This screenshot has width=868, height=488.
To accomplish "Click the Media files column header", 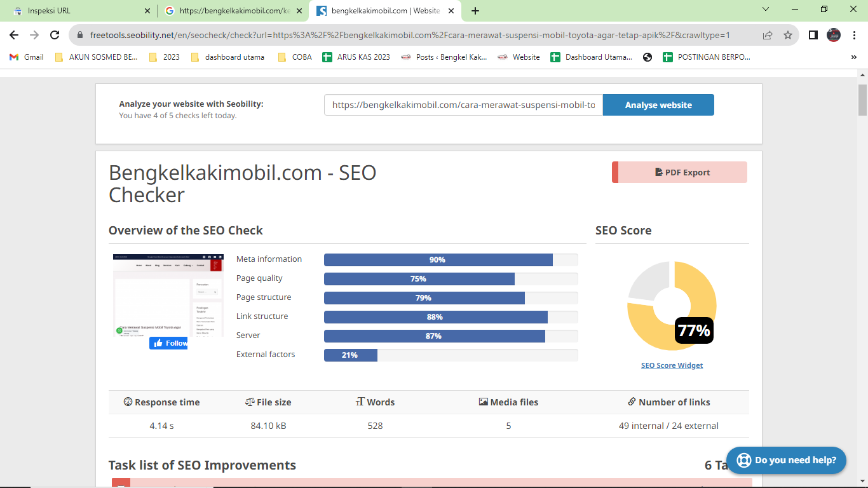I will pos(508,402).
